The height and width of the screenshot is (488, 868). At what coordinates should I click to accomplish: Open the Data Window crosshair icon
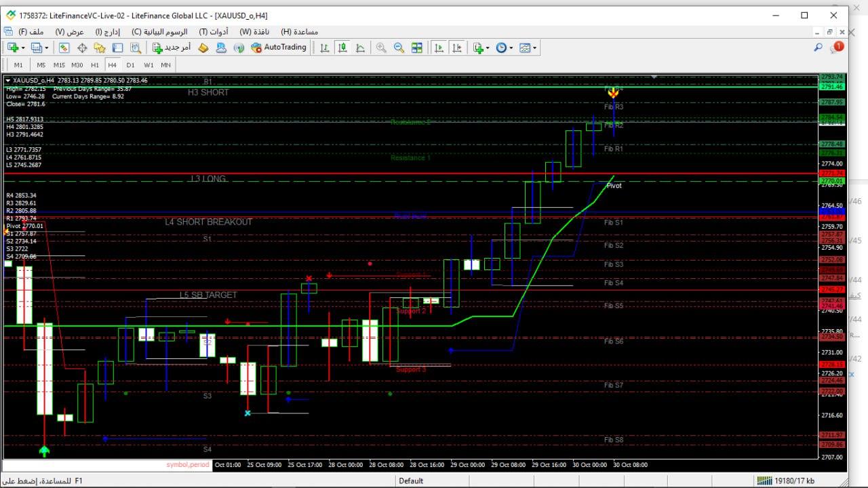tap(82, 48)
